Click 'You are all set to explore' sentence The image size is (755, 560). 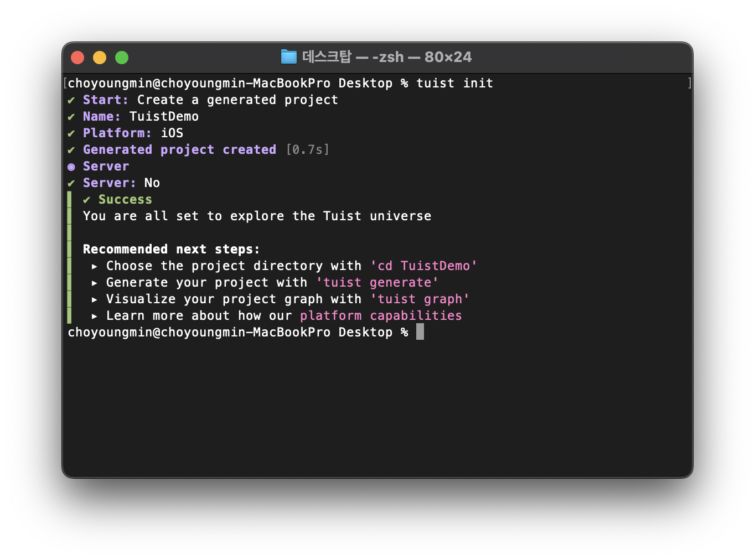pyautogui.click(x=257, y=216)
